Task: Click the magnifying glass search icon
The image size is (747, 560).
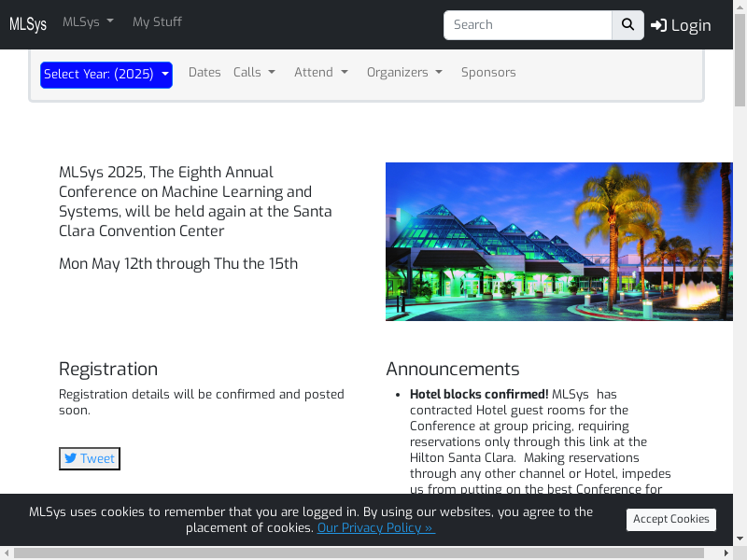Action: (627, 25)
